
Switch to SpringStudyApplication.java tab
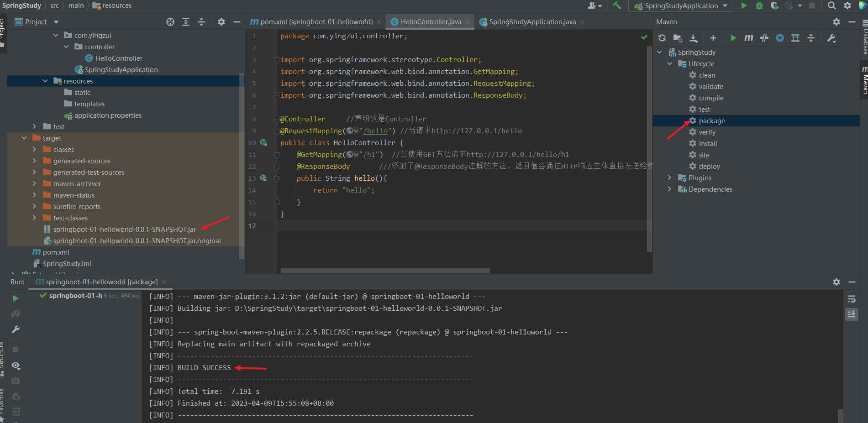click(532, 22)
